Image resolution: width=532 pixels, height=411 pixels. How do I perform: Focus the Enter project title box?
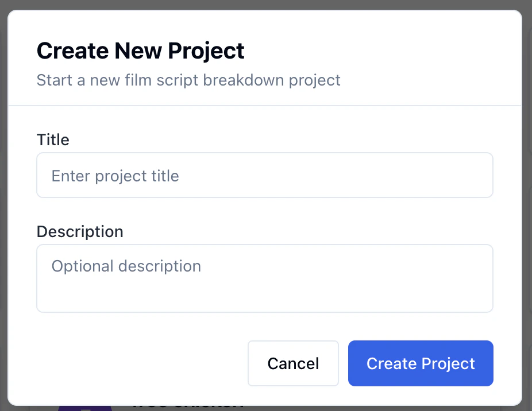(264, 175)
